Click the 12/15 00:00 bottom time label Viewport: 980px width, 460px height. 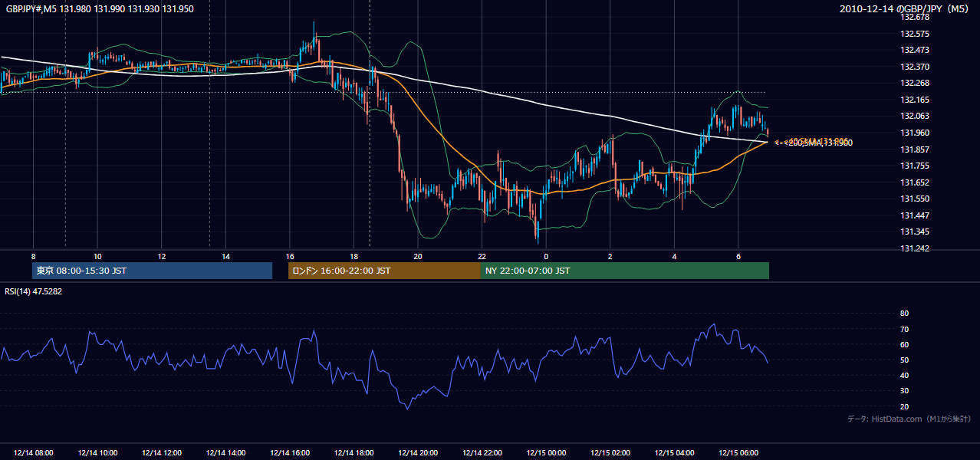click(546, 453)
